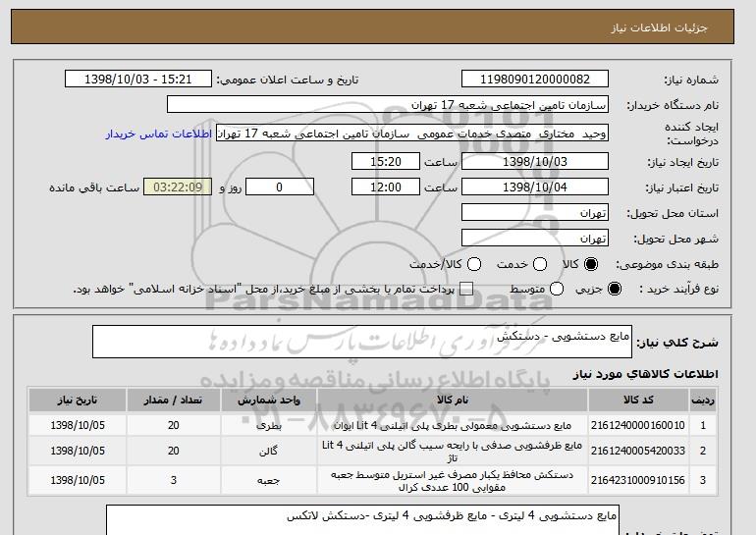Click the delivery city field تهران
756x535 pixels.
535,239
